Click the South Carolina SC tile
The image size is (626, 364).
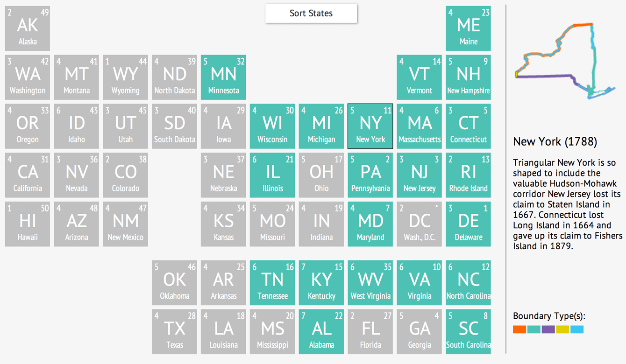[468, 332]
